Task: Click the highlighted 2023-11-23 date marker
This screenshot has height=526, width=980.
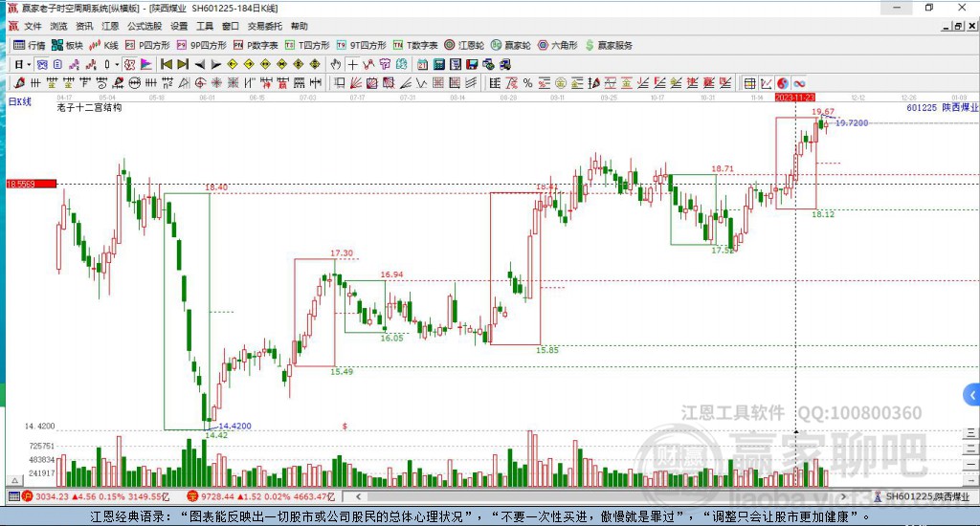Action: (795, 98)
